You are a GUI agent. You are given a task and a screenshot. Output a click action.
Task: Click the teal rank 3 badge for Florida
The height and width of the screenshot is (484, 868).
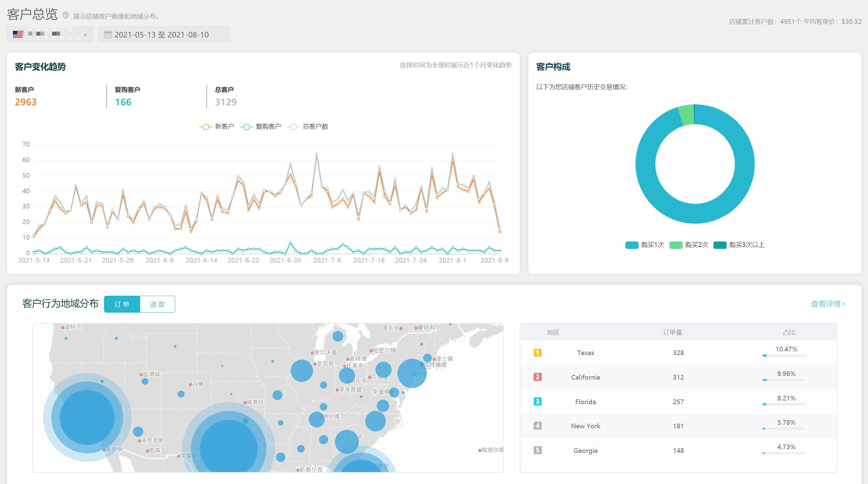(537, 401)
